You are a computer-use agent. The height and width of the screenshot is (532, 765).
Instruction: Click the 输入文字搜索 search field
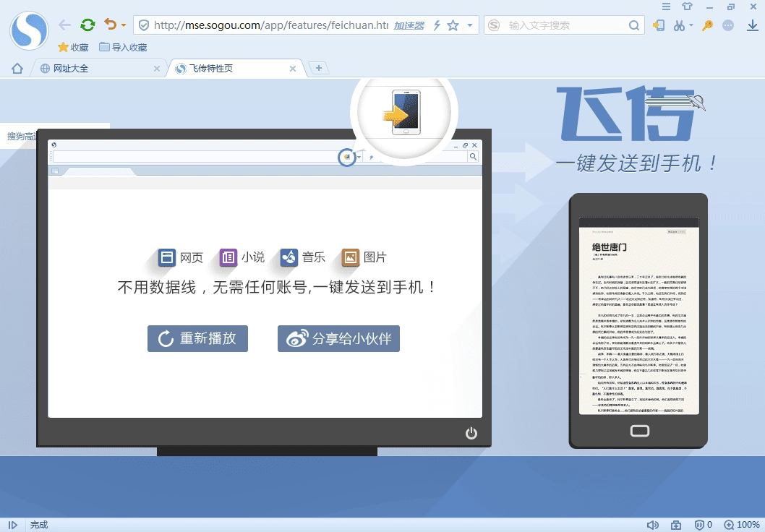pos(566,25)
